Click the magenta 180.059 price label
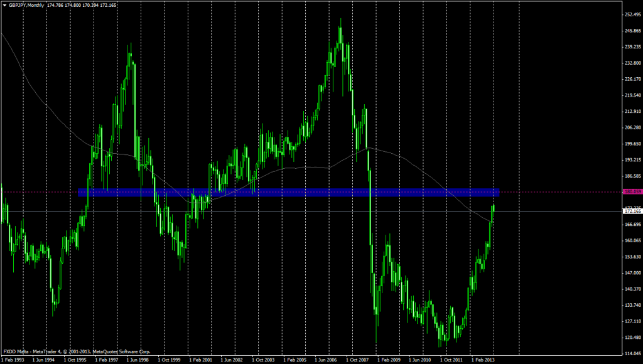 click(631, 192)
